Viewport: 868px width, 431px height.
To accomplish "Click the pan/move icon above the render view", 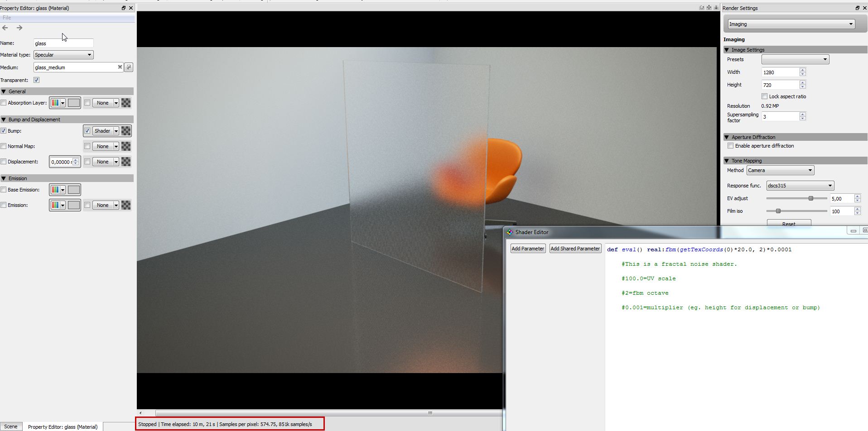I will (709, 8).
